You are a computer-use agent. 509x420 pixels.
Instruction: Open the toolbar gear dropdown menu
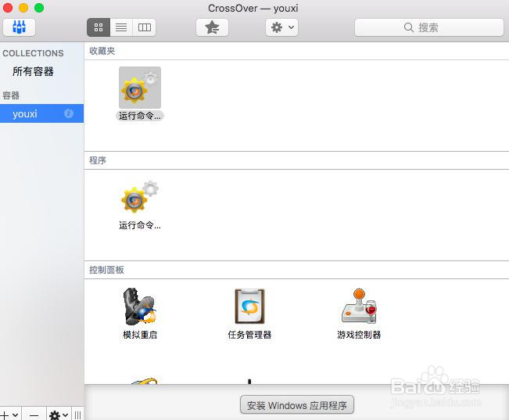(281, 27)
